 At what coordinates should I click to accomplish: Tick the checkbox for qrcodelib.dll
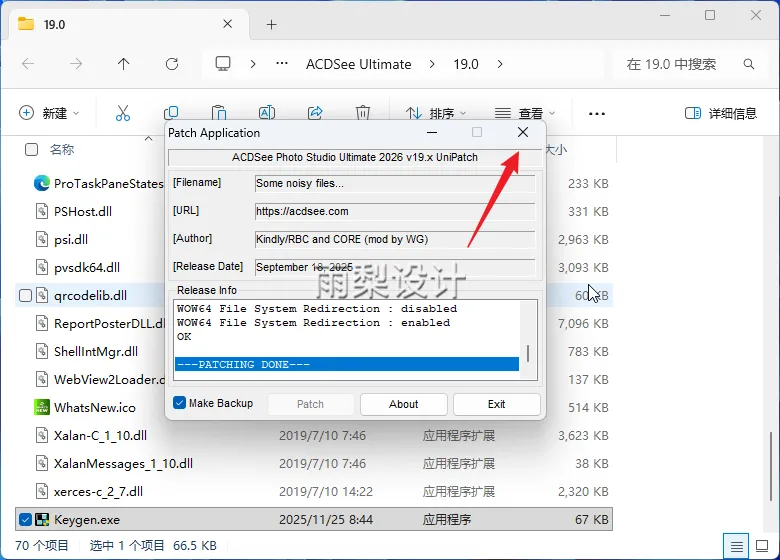25,295
